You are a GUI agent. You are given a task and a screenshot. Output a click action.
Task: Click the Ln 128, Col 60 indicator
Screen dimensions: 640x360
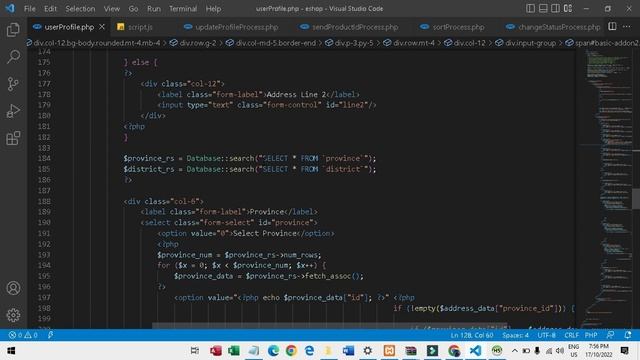[472, 335]
